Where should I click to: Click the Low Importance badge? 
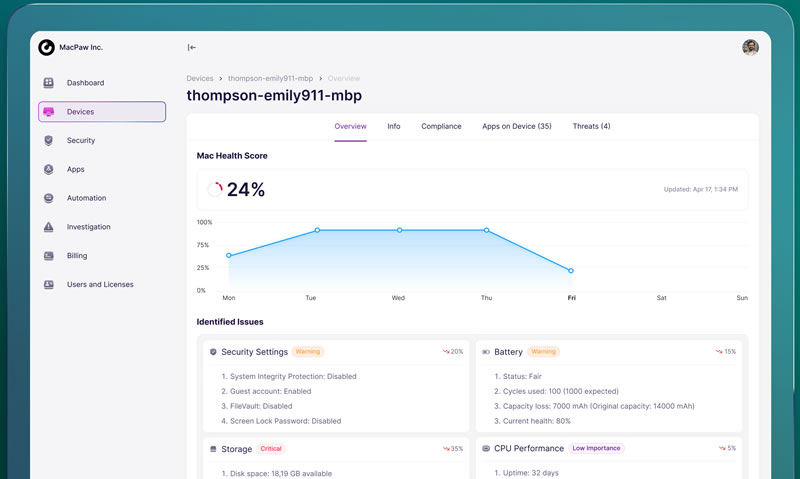596,448
